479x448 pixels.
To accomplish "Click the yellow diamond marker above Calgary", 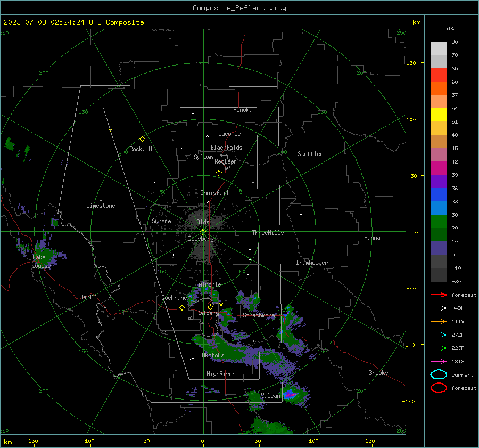I will tap(210, 307).
